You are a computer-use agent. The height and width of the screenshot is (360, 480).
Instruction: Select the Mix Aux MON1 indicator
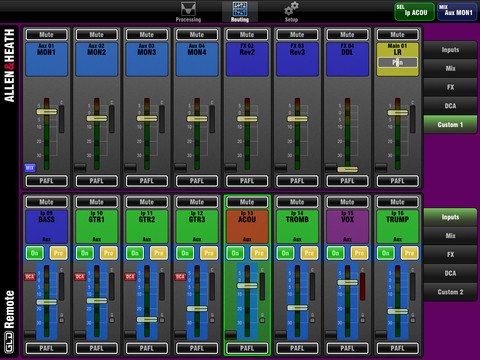pos(457,12)
